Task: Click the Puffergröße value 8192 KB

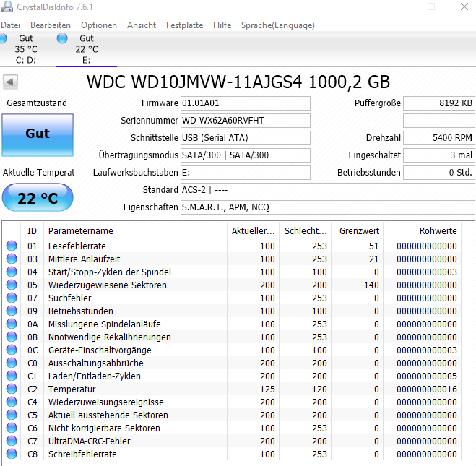Action: coord(438,103)
